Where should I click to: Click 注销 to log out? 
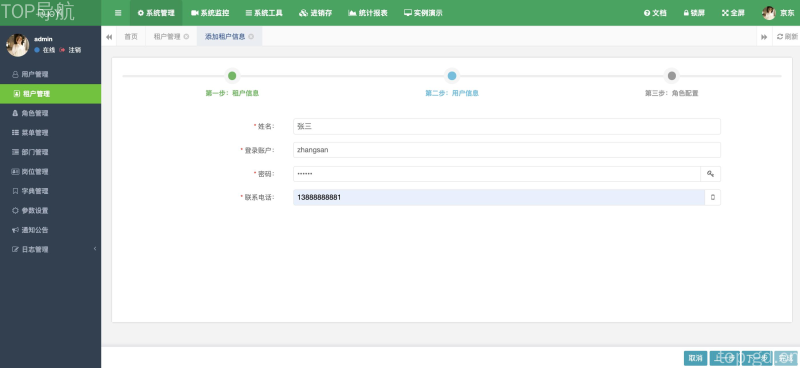[x=70, y=50]
